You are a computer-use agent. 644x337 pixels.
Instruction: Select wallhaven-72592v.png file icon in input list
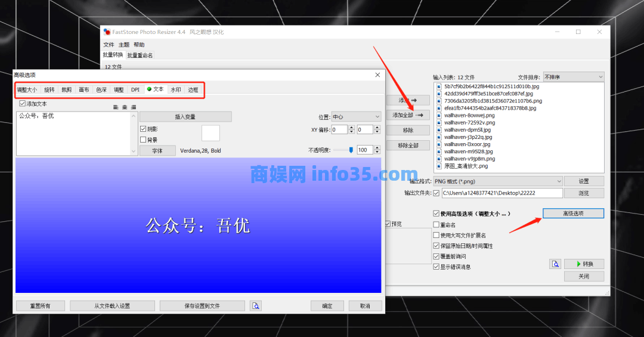[439, 122]
